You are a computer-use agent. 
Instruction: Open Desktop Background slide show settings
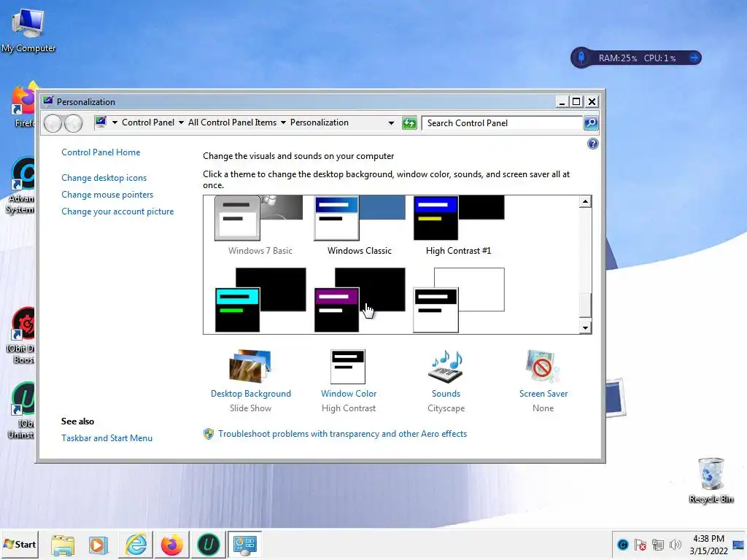[250, 367]
